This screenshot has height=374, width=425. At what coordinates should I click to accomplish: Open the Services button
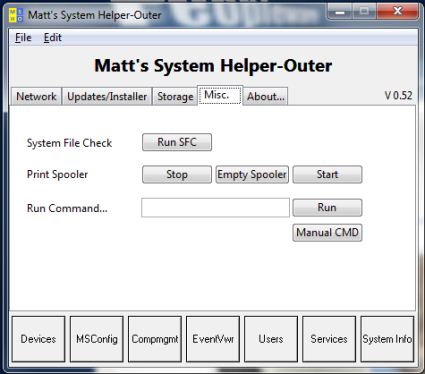(x=329, y=339)
